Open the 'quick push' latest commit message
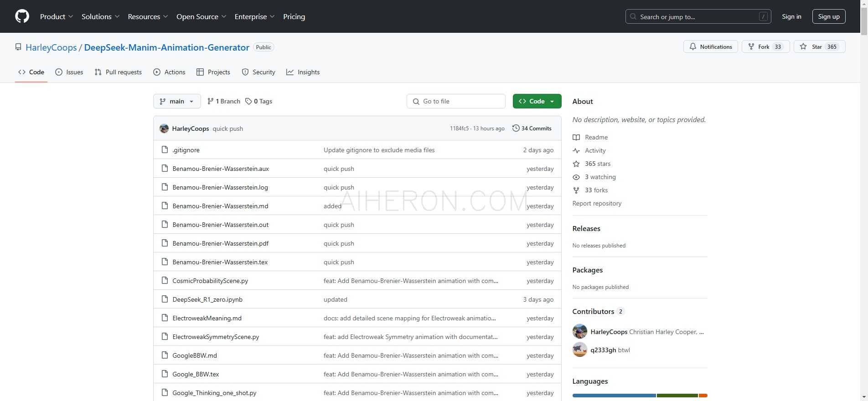This screenshot has width=868, height=401. (x=228, y=129)
